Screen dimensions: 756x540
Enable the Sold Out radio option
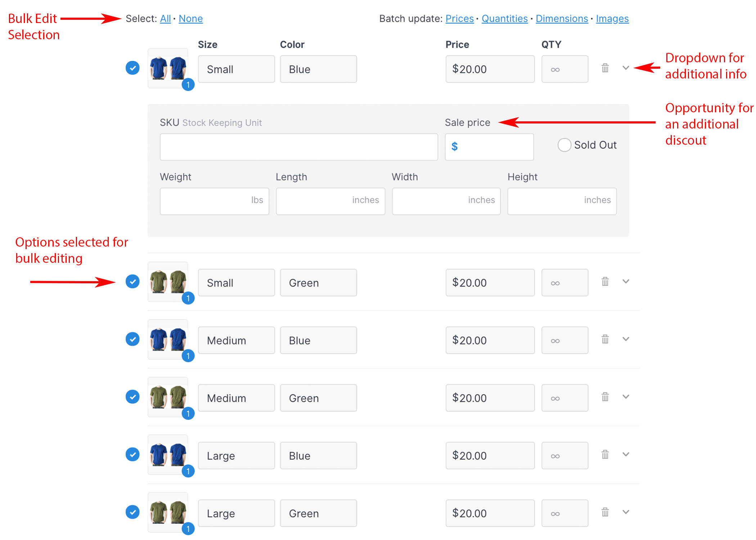coord(564,145)
